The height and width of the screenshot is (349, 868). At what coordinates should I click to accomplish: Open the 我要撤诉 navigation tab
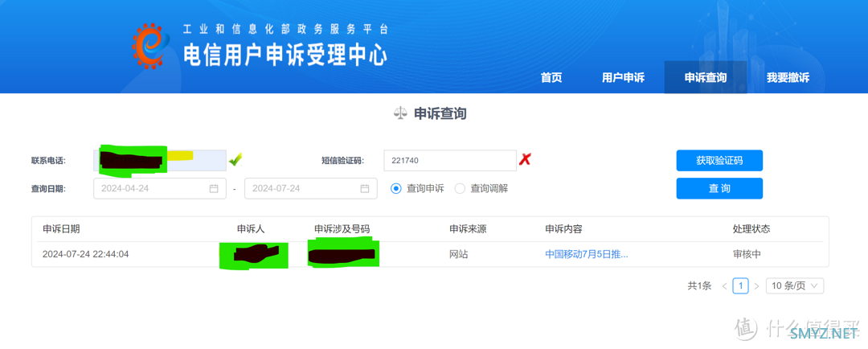click(x=788, y=78)
